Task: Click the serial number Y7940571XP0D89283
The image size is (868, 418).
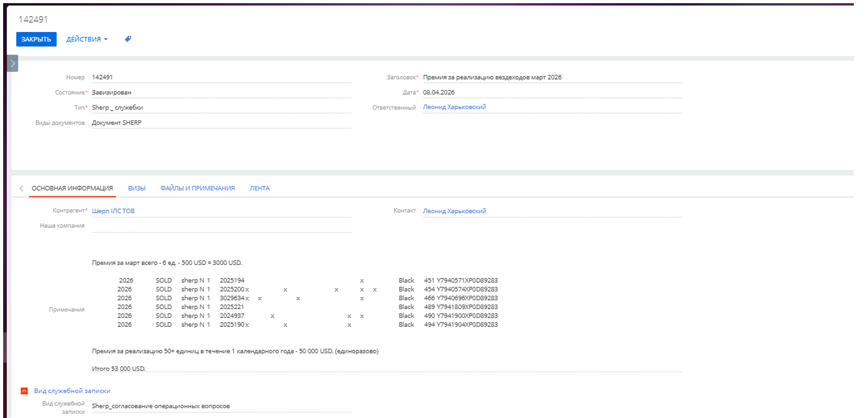Action: (x=467, y=281)
